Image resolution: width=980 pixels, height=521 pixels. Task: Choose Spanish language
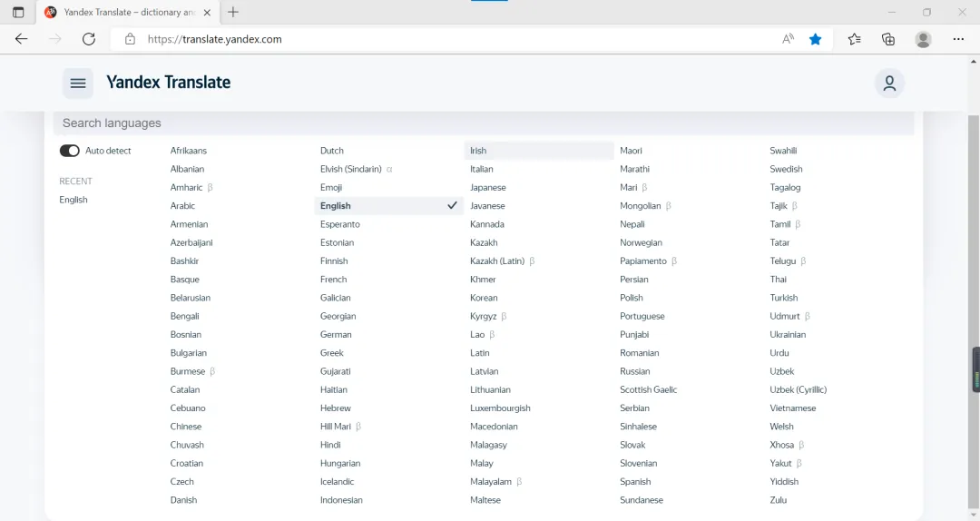(x=635, y=482)
